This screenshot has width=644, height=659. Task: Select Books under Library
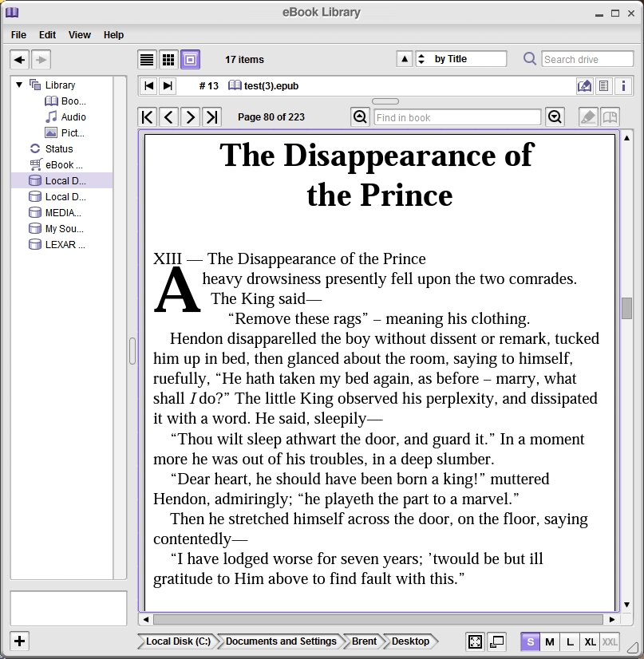coord(65,101)
